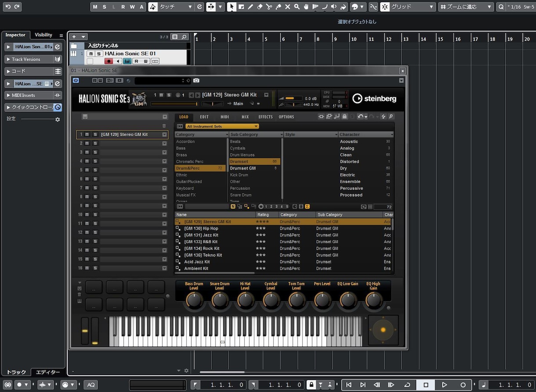Switch to the EDIT tab in HALion
This screenshot has height=392, width=536.
click(204, 117)
